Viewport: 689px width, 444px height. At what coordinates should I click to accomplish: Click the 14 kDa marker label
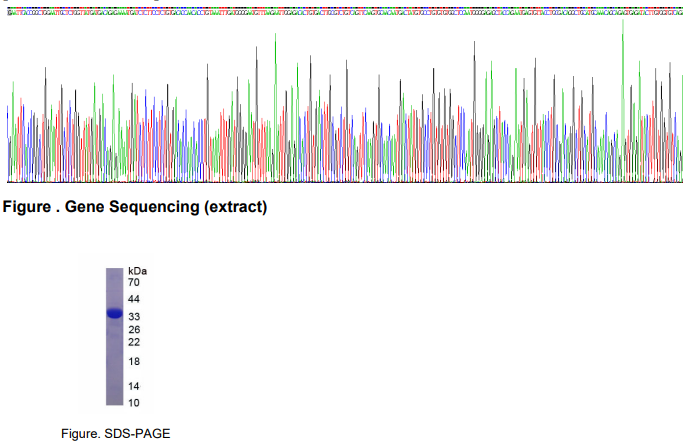tap(134, 386)
